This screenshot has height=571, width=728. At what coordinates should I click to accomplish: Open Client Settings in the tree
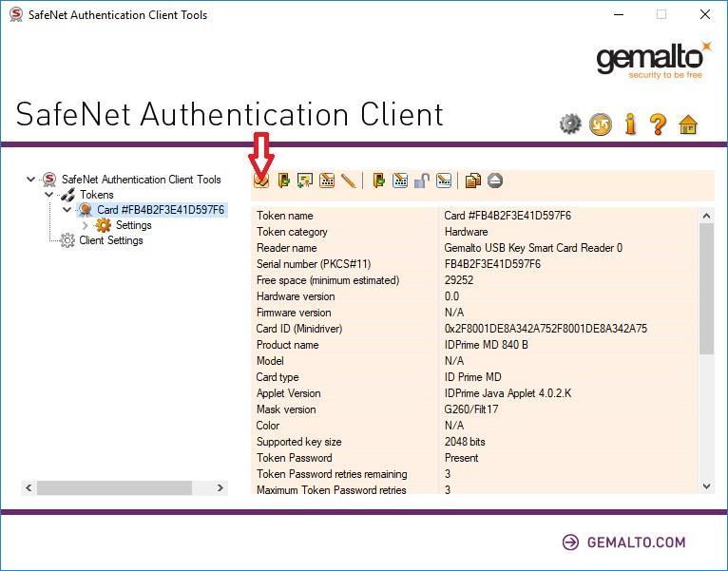pos(111,240)
